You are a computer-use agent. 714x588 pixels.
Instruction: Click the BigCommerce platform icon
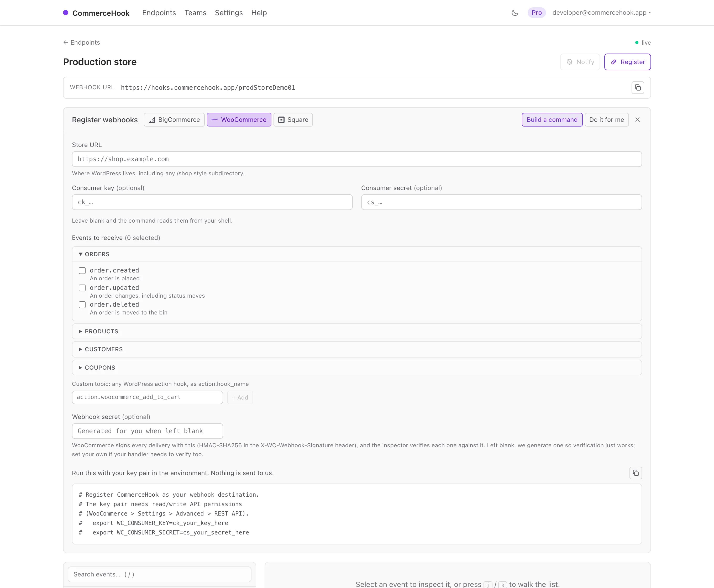point(152,120)
